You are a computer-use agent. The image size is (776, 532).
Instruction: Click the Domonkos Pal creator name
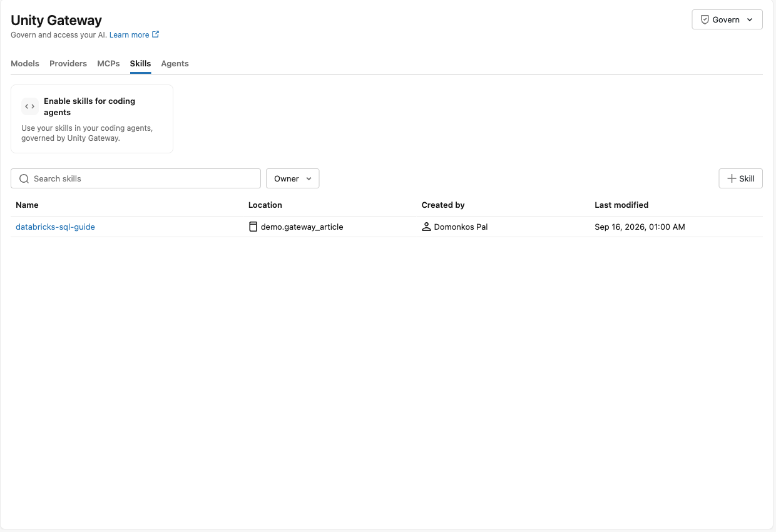click(461, 227)
